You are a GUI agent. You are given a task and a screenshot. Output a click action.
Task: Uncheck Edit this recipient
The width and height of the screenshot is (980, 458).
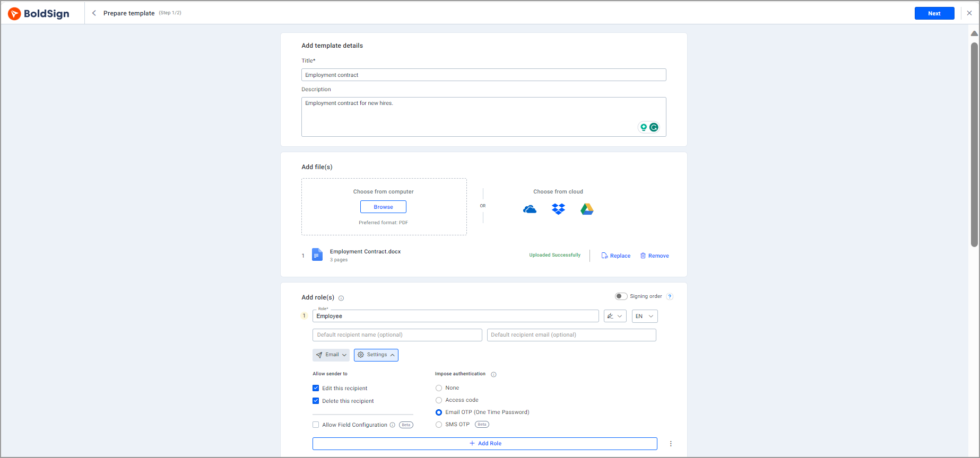[316, 388]
